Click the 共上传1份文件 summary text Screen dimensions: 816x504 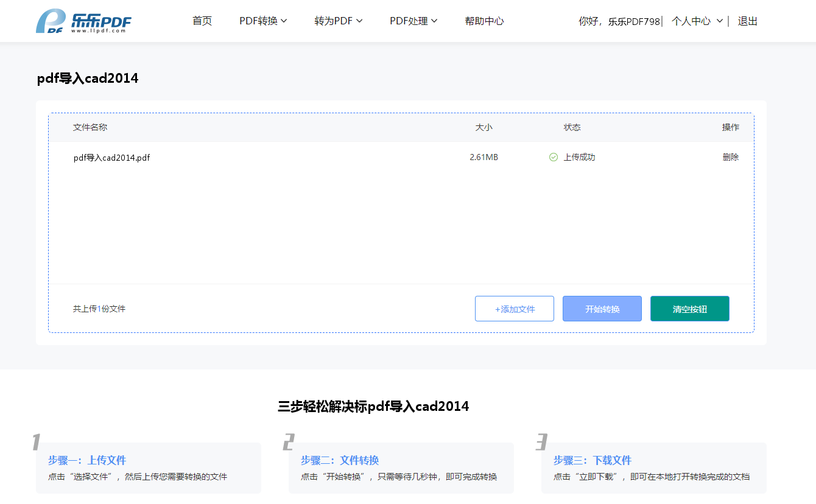[99, 309]
